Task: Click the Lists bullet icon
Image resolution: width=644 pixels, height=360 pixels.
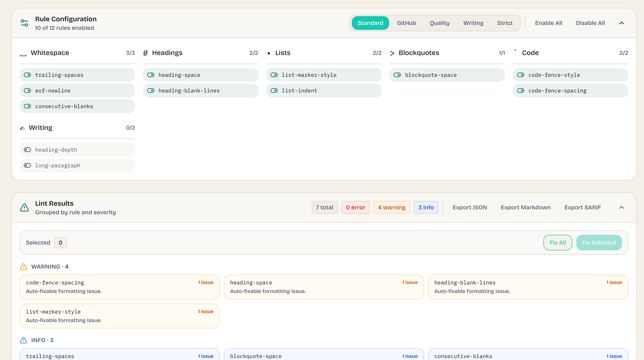Action: [x=269, y=53]
